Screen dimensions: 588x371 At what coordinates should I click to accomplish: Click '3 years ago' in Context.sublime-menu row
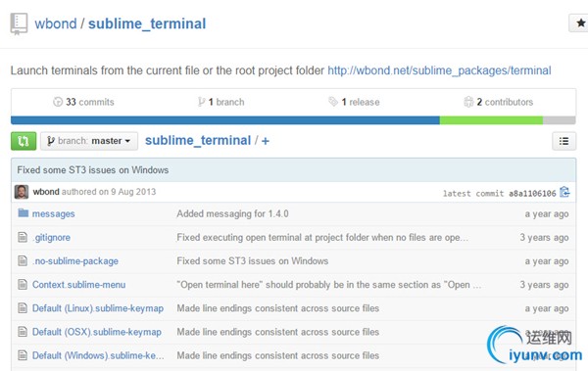pyautogui.click(x=544, y=285)
